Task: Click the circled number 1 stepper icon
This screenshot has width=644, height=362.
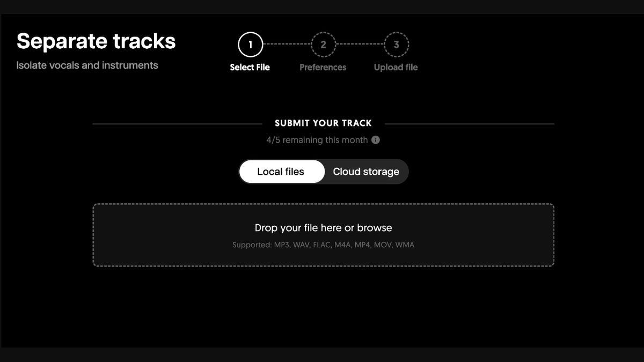Action: pos(250,45)
